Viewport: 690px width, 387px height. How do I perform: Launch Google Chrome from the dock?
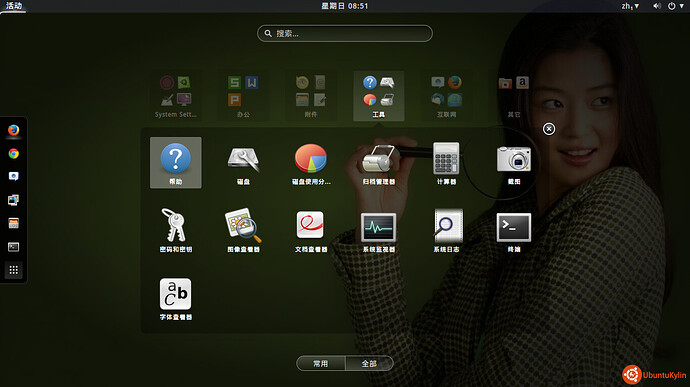click(x=14, y=154)
